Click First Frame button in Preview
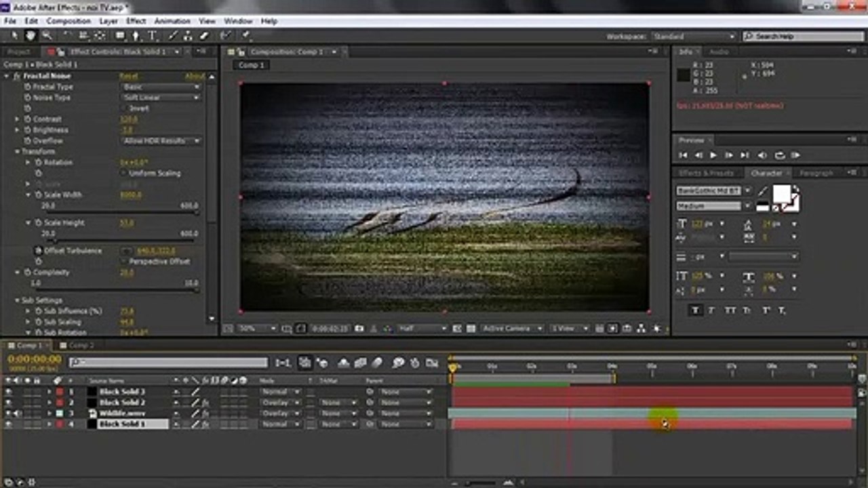Screen dimensions: 868x488 (683, 155)
